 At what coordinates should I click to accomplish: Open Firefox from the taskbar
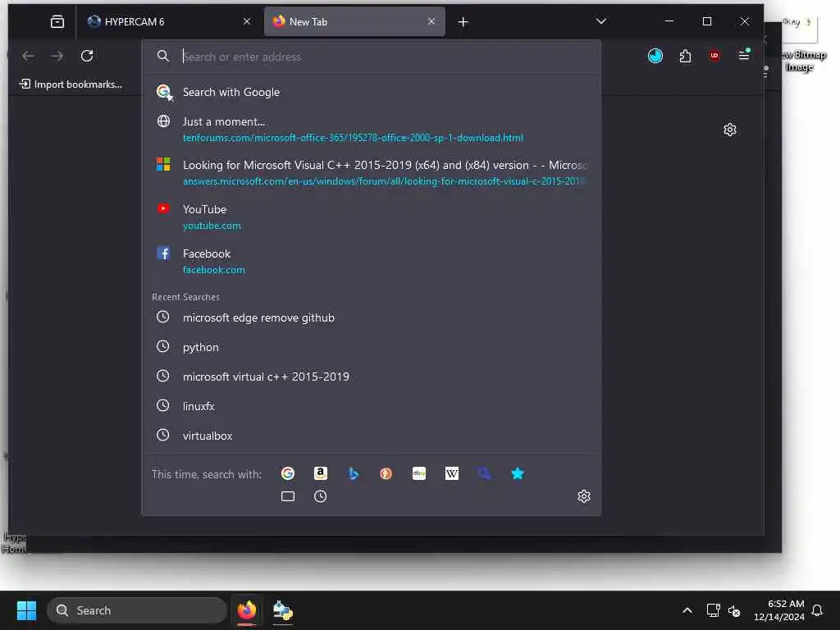247,610
